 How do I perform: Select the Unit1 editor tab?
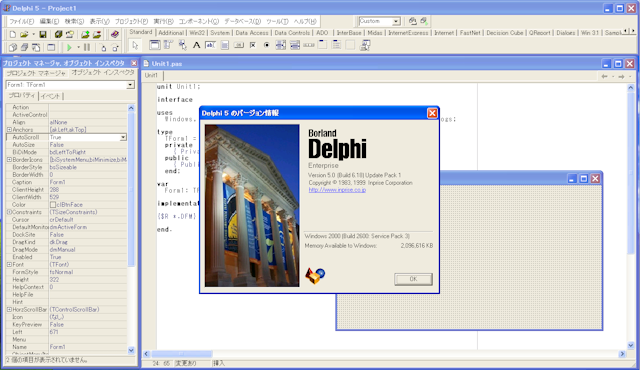[x=151, y=75]
